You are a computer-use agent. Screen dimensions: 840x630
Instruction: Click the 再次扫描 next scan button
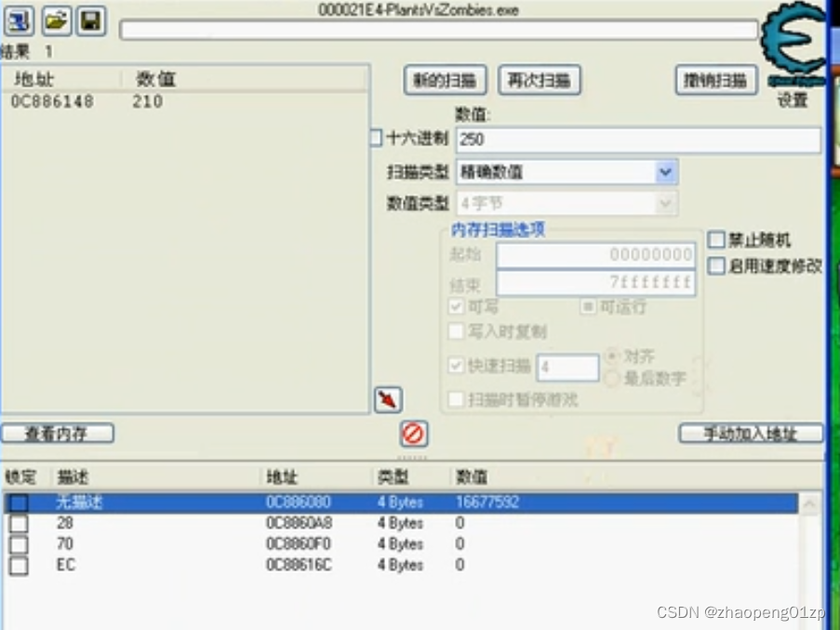pos(540,79)
